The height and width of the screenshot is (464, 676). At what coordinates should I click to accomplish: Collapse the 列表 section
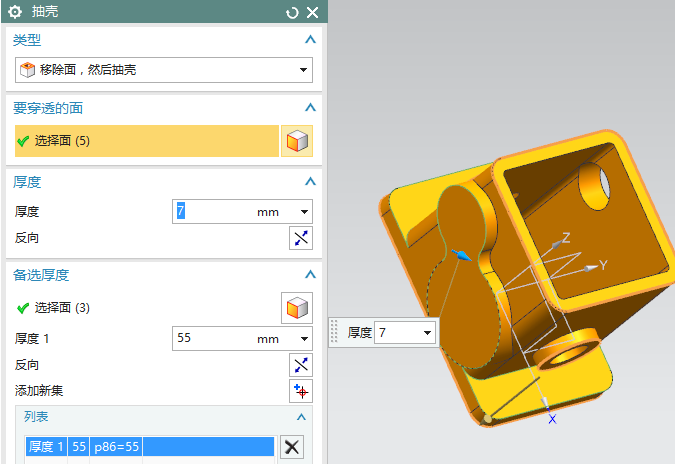click(302, 417)
